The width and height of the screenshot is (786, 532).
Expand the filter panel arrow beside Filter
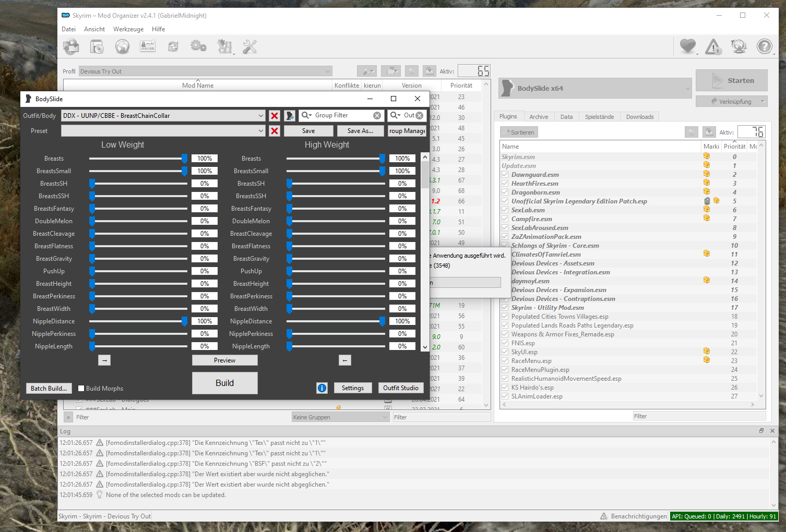[68, 417]
